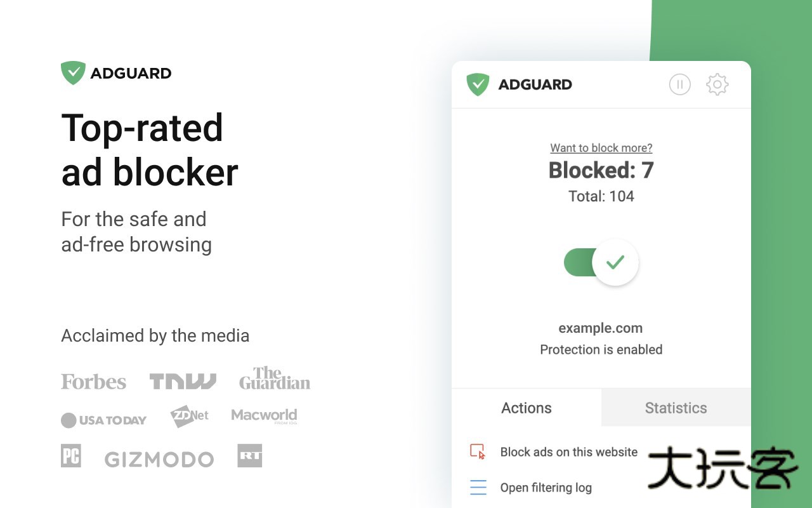Click the red block-ads pointer icon
This screenshot has height=508, width=812.
(478, 451)
